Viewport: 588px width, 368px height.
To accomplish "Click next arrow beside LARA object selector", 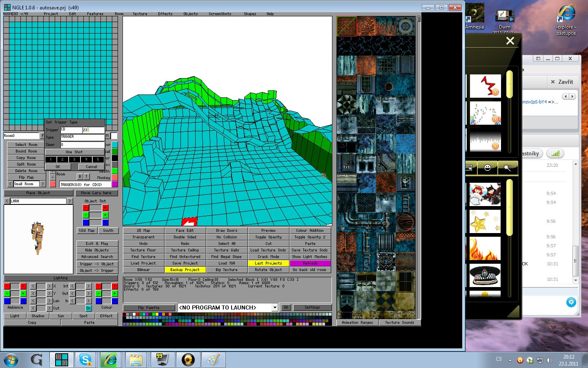I will click(x=70, y=201).
